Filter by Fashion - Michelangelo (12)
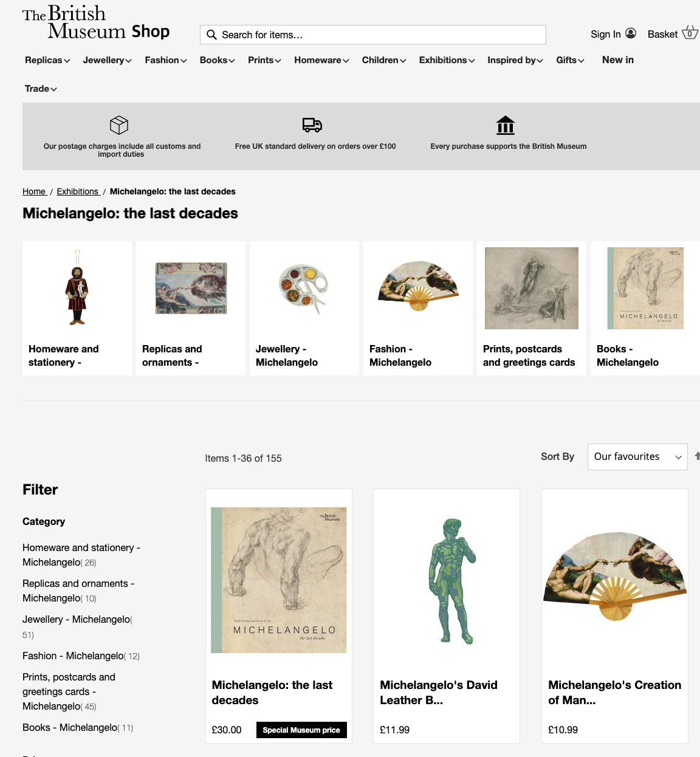Viewport: 700px width, 757px height. [81, 656]
